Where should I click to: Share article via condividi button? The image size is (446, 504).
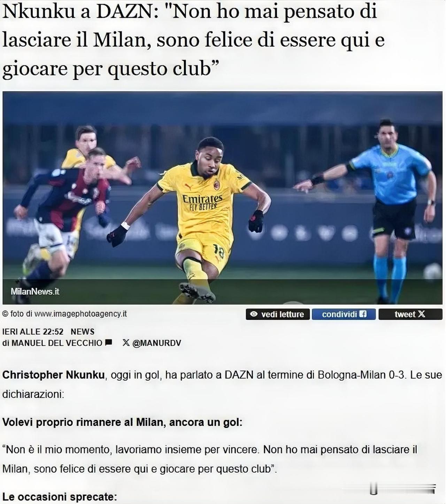click(344, 314)
